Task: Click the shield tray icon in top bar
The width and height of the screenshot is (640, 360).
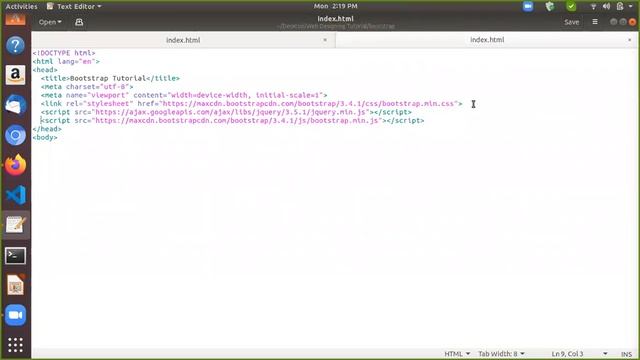Action: [550, 6]
